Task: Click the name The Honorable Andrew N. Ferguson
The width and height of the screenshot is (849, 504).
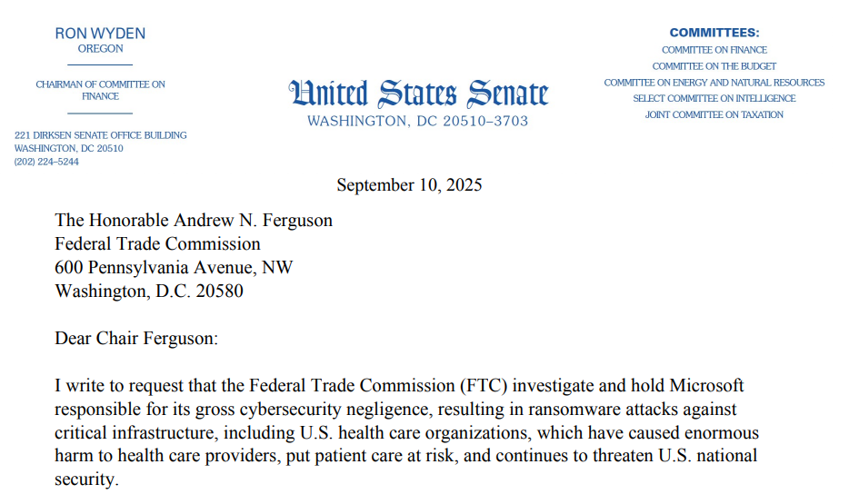Action: (194, 221)
